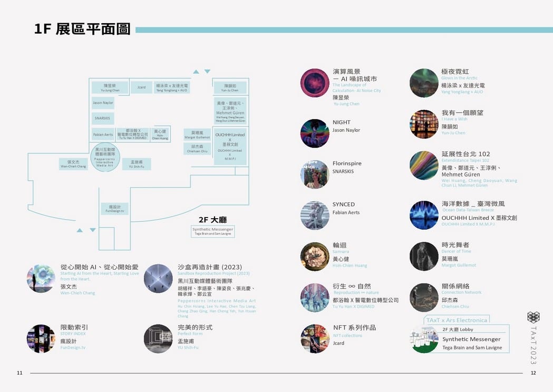
Task: Click the text 'Perfect Form'
Action: pos(190,334)
